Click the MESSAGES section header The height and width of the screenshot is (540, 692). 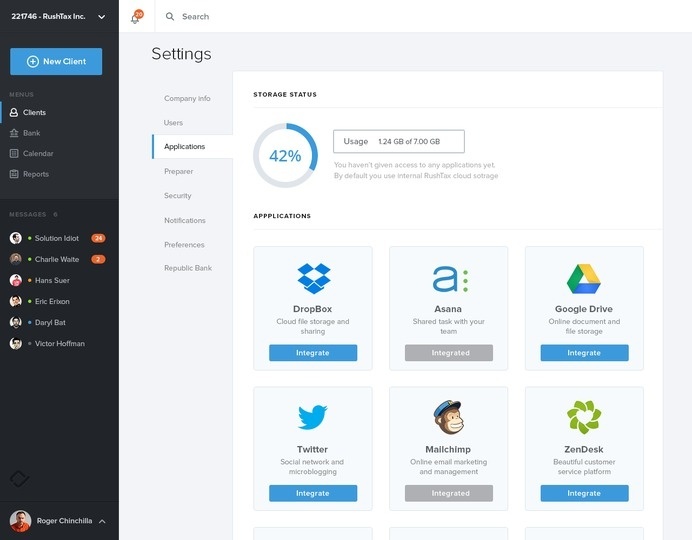(28, 214)
